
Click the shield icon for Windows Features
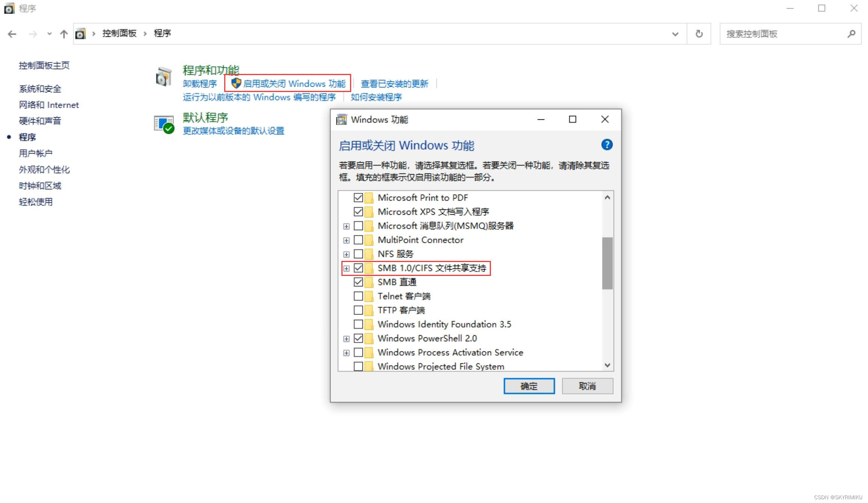235,83
